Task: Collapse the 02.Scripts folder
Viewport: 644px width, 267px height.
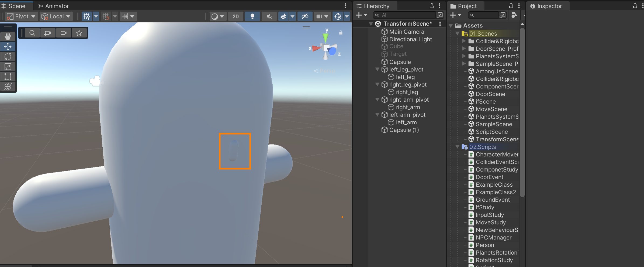Action: 457,147
